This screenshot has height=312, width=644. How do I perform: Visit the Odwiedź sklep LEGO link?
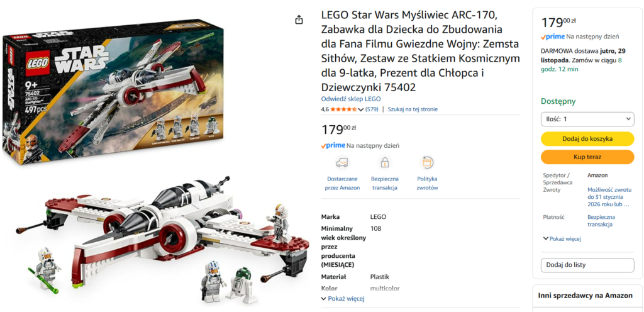(x=351, y=99)
